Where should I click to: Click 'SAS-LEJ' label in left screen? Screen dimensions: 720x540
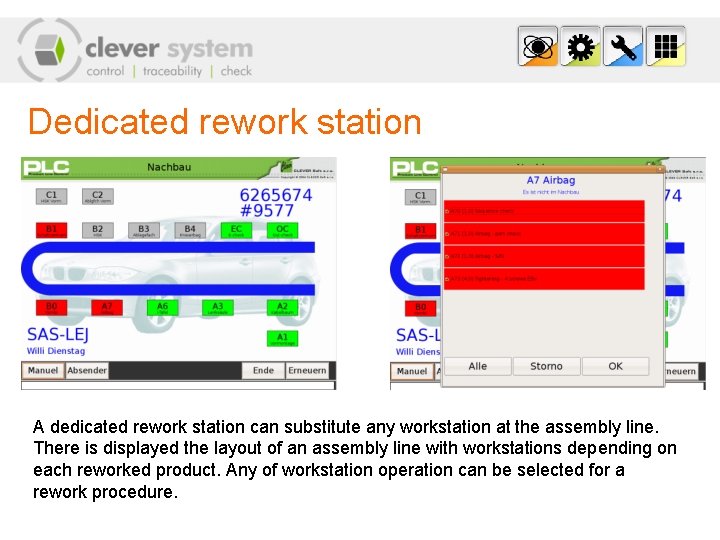tap(58, 334)
